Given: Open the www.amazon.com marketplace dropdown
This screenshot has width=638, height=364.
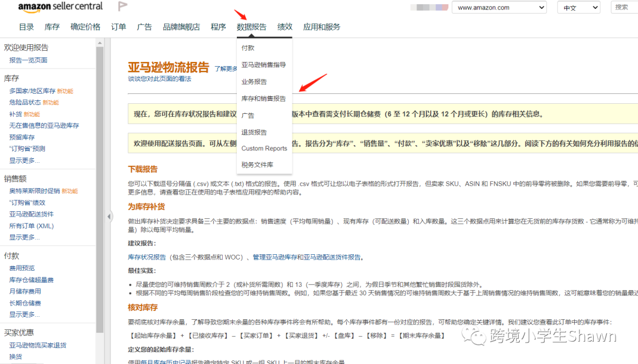Looking at the screenshot, I should tap(499, 7).
